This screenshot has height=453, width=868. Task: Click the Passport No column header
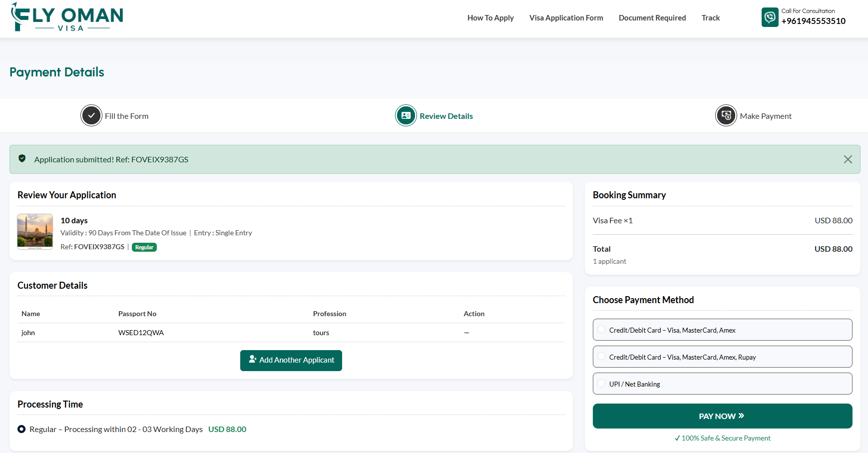point(137,314)
